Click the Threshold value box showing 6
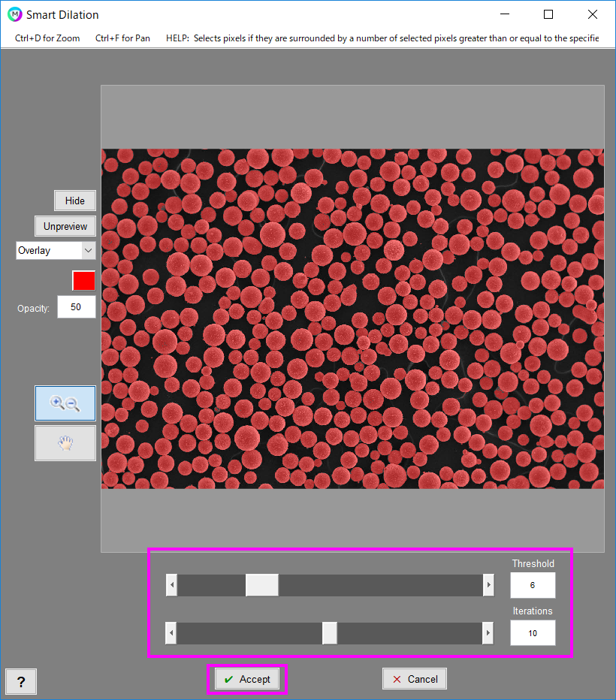 point(533,585)
